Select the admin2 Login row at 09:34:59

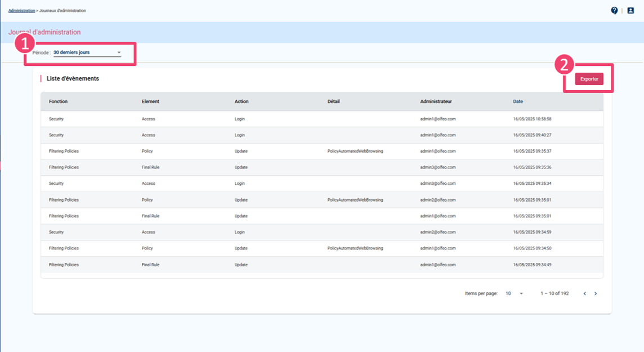321,232
